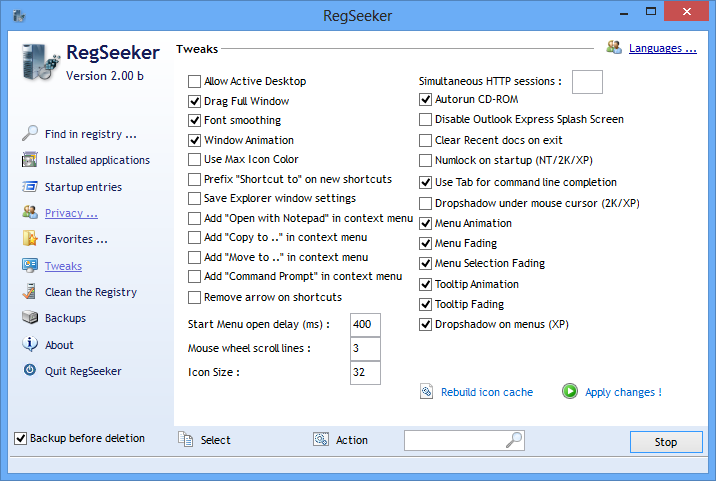Open the Languages link
Screen dimensions: 716x481
pyautogui.click(x=662, y=47)
